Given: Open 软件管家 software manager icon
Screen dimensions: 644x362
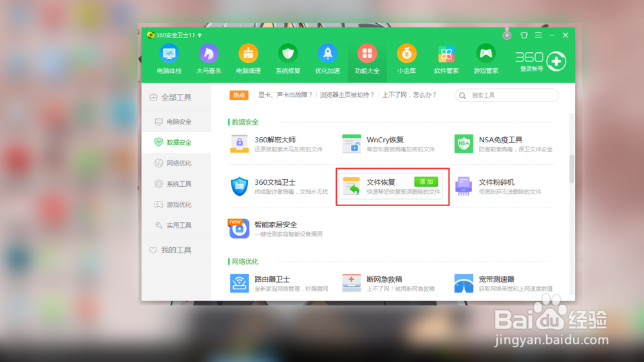Looking at the screenshot, I should pos(446,54).
